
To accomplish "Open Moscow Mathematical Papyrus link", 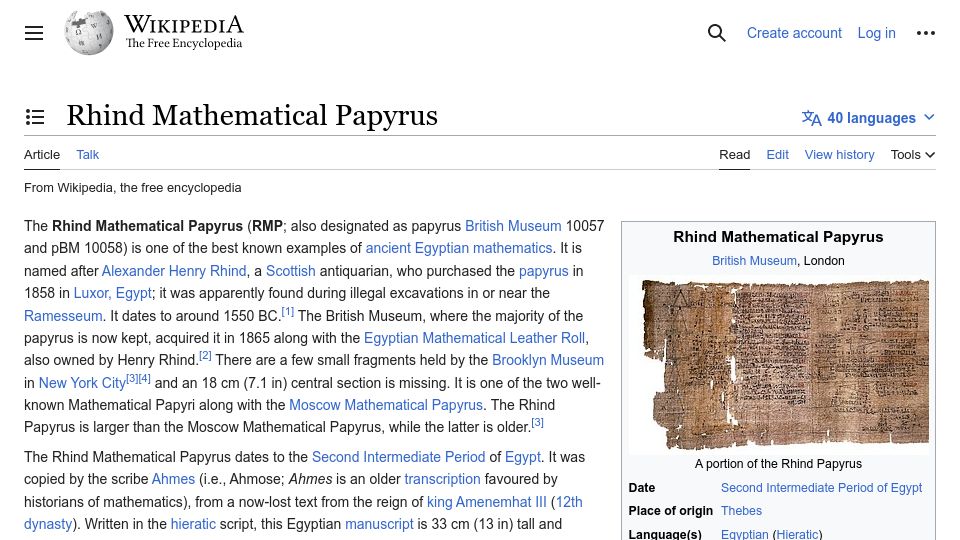I will pos(386,405).
